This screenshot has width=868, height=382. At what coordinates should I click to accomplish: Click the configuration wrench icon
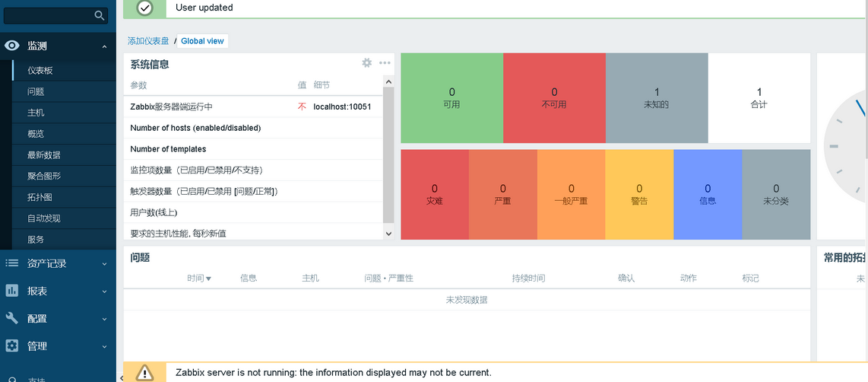click(12, 318)
